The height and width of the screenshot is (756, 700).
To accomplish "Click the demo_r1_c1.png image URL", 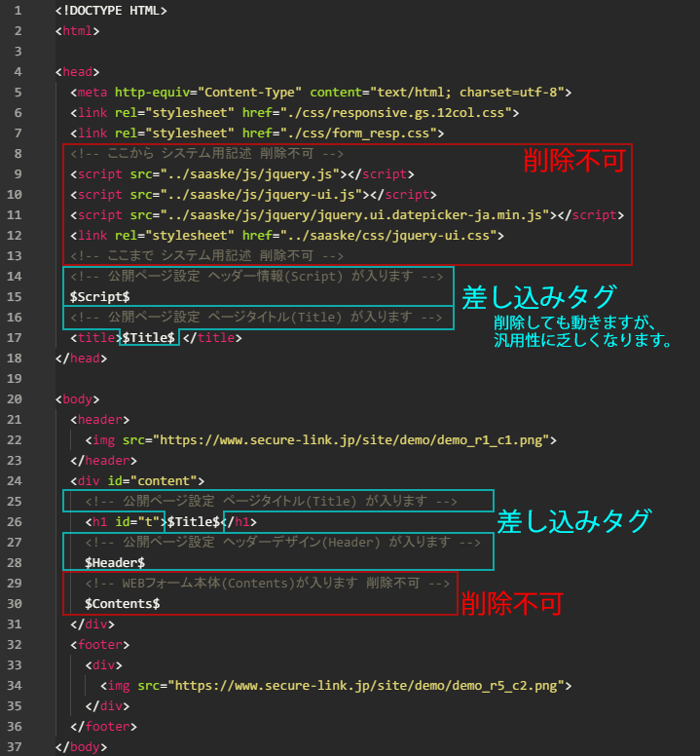I will tap(353, 439).
